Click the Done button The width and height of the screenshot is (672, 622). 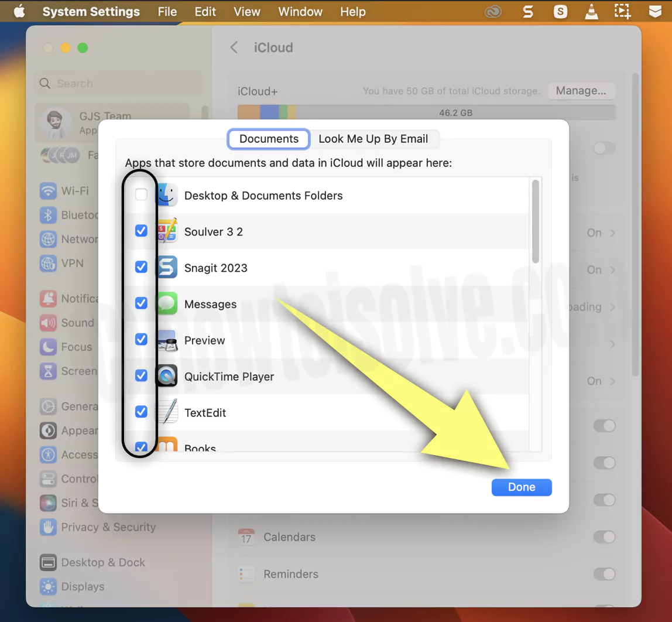(x=522, y=487)
